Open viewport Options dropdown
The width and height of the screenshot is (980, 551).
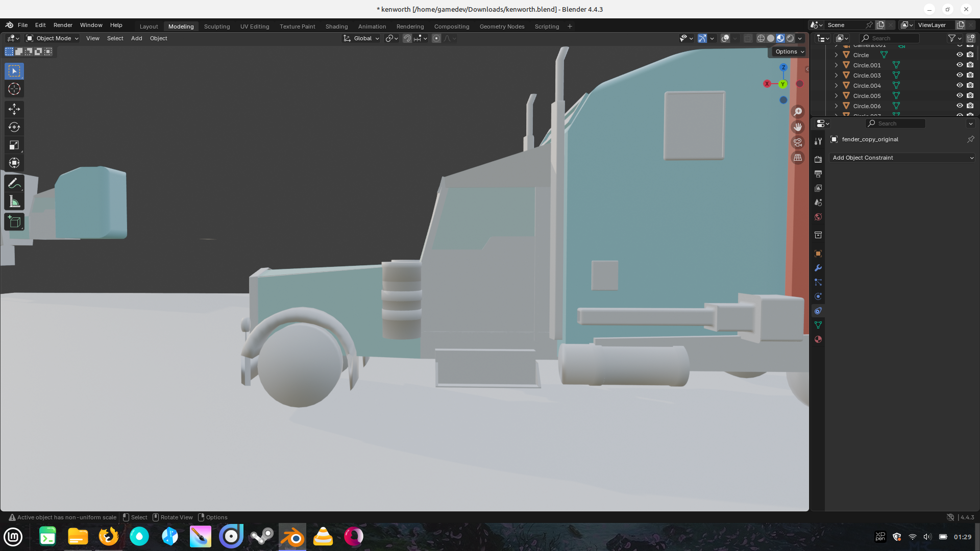[x=789, y=52]
